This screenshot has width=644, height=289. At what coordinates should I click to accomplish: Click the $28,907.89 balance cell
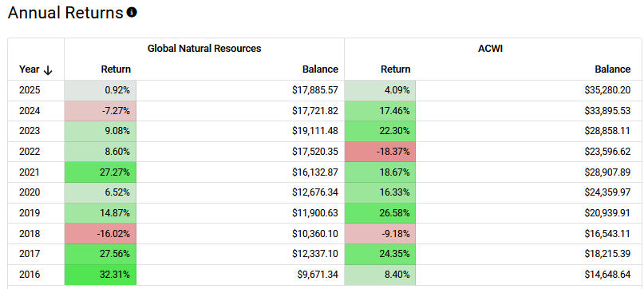click(x=528, y=172)
